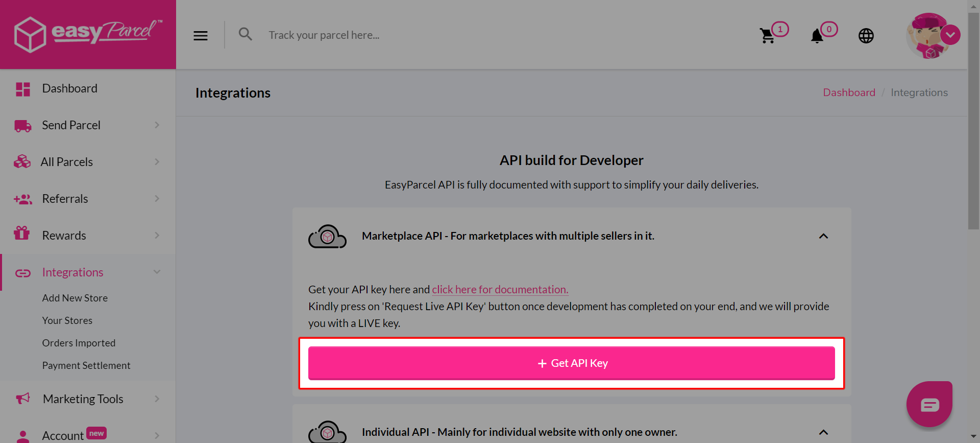Image resolution: width=980 pixels, height=443 pixels.
Task: Click the All Parcels boxes icon
Action: pos(22,162)
